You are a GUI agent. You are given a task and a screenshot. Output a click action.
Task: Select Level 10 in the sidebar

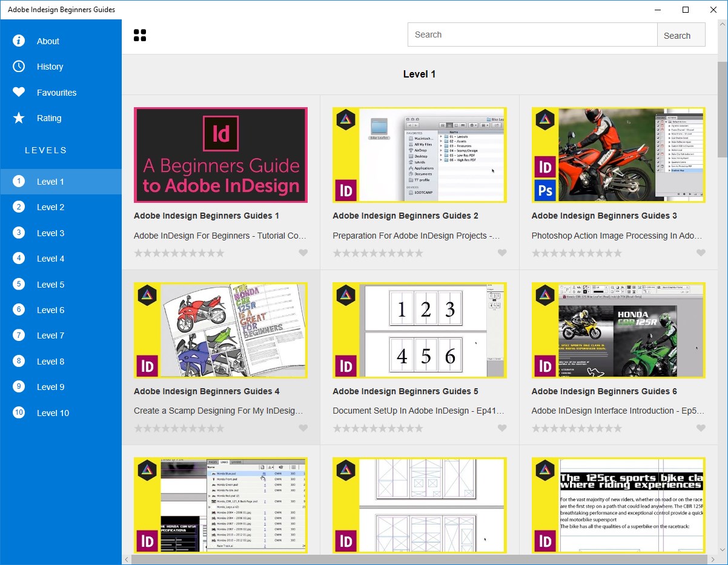click(x=61, y=412)
